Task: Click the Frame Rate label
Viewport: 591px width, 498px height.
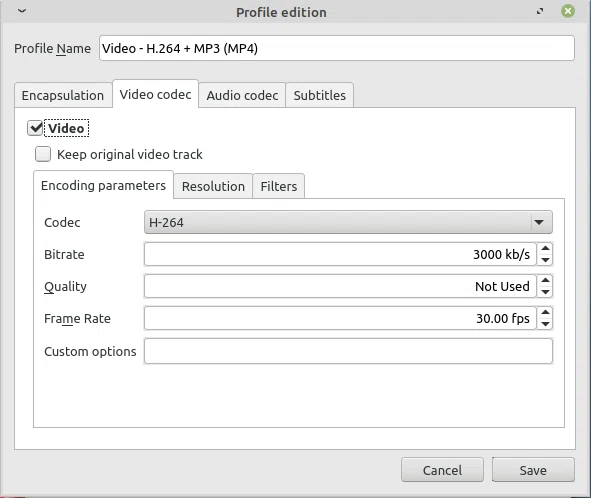Action: pos(77,319)
